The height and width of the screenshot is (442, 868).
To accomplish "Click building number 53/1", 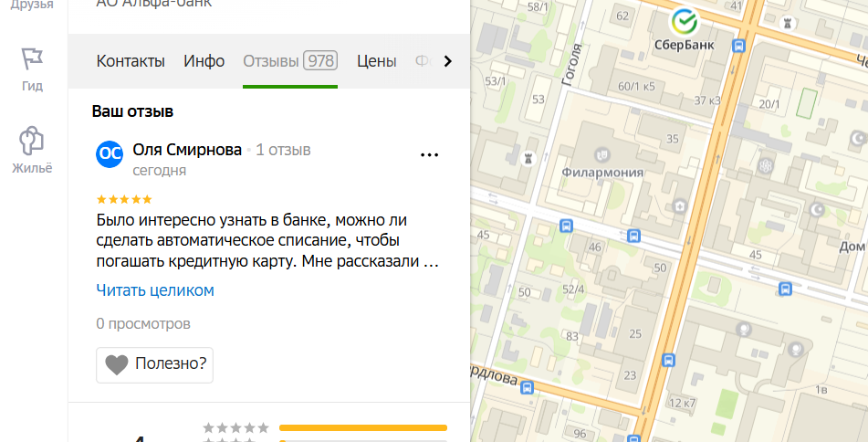I will coord(496,81).
